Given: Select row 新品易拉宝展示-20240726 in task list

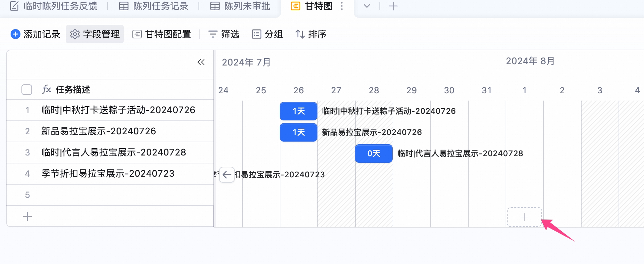Looking at the screenshot, I should click(x=110, y=131).
